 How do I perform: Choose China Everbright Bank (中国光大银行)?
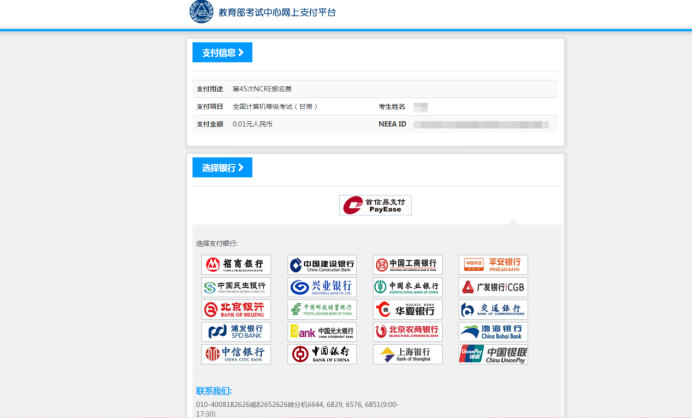click(x=322, y=331)
